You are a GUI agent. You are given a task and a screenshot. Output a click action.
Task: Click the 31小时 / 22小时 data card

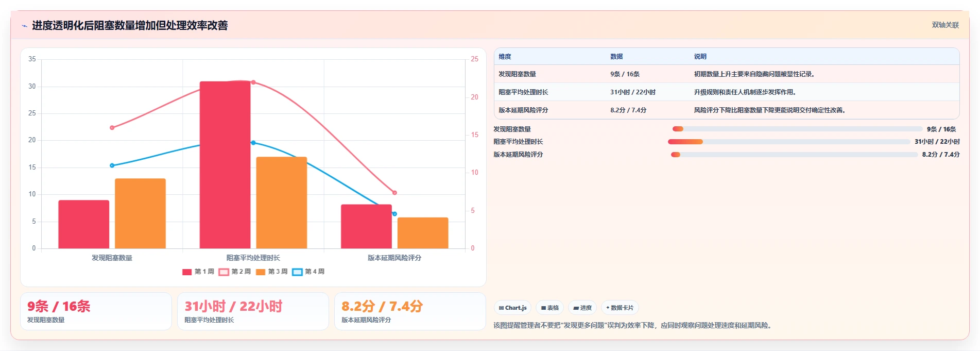(253, 311)
